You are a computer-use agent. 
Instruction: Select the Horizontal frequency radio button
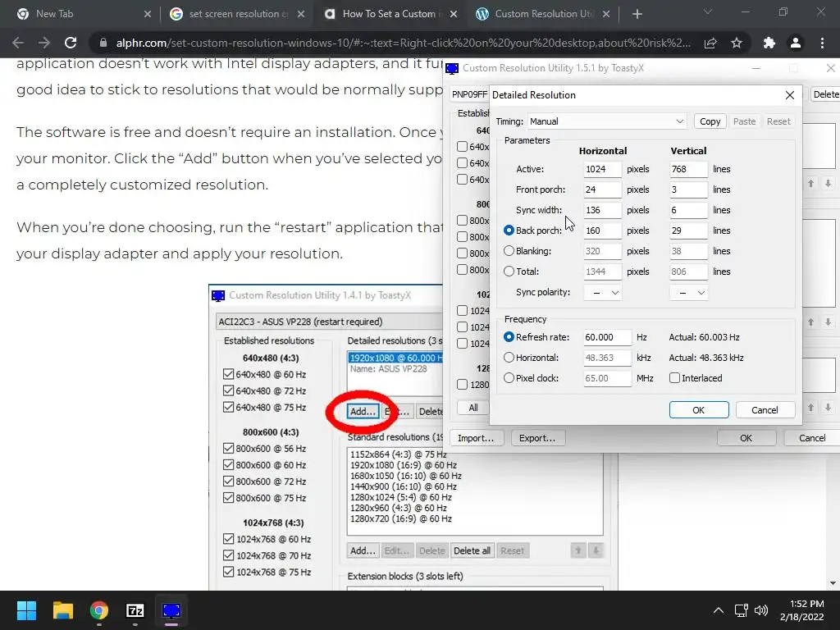[509, 358]
